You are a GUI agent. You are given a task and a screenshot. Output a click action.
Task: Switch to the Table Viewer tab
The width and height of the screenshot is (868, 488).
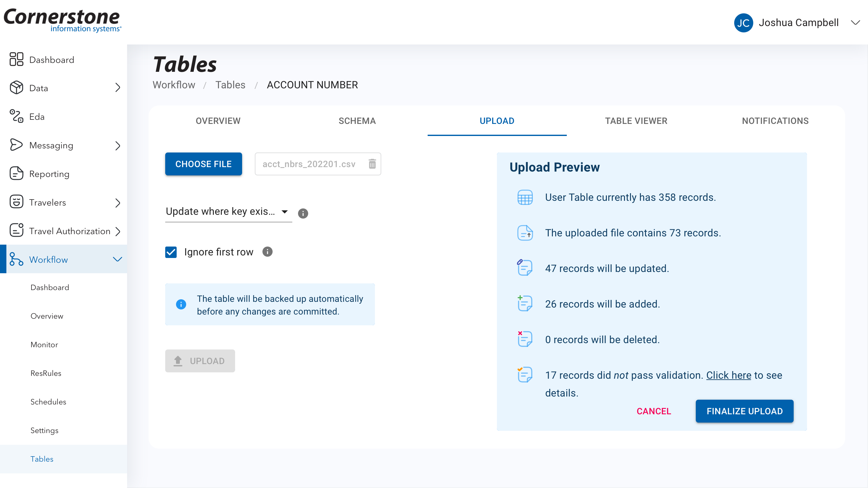tap(636, 121)
